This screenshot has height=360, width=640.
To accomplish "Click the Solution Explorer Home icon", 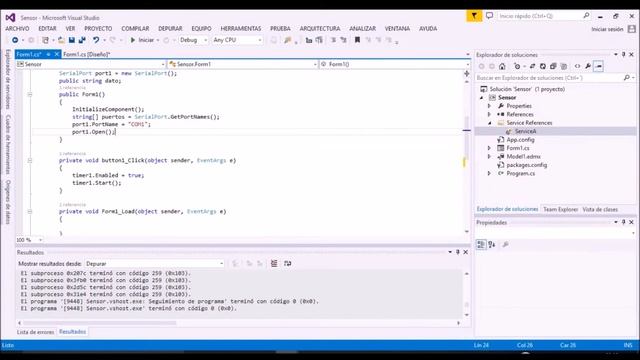I will 502,66.
